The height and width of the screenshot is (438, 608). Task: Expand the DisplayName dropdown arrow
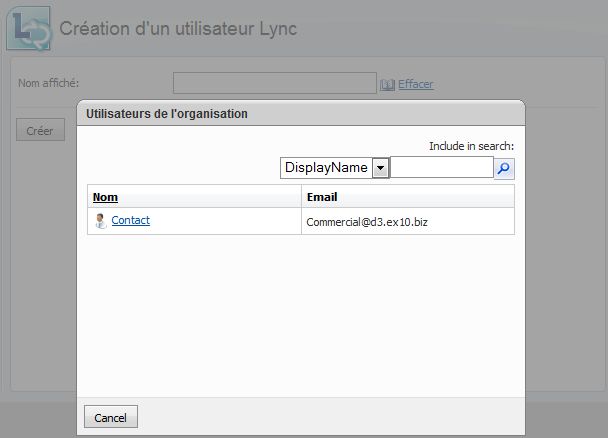(380, 168)
